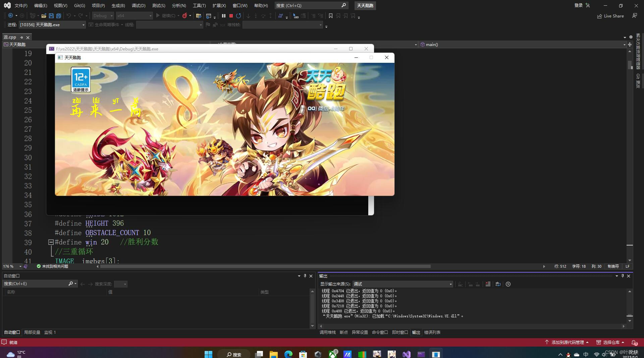Viewport: 644px width, 358px height.
Task: Switch to the 局部变量 tab
Action: pyautogui.click(x=32, y=332)
